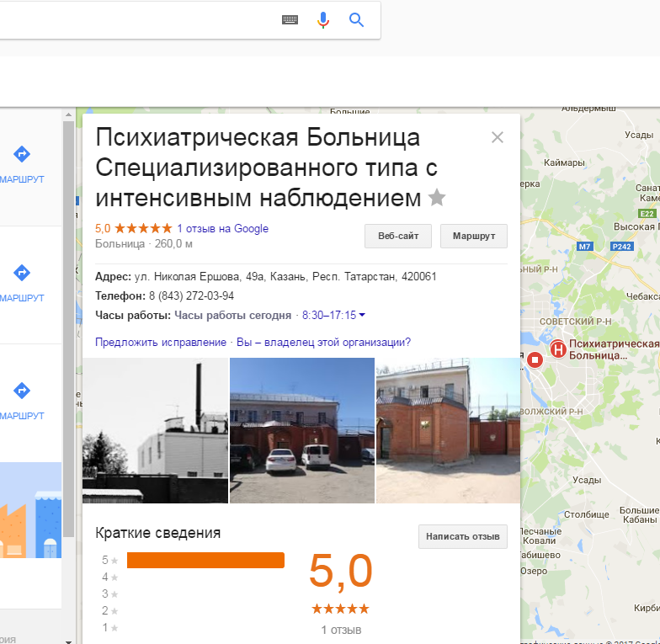Click the 'СОВЕТСКИЙ Р-Н' district label on map

(x=576, y=322)
